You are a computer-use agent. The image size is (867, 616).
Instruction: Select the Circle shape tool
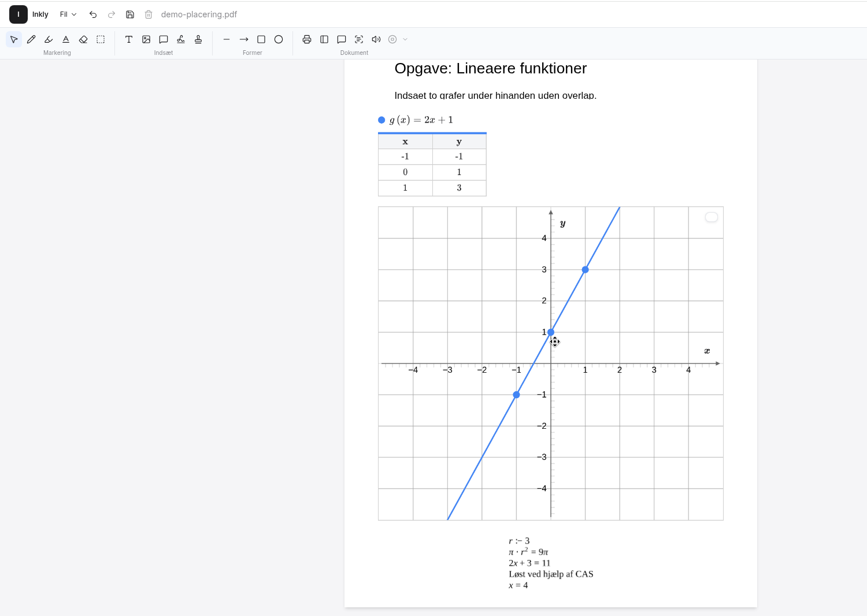click(x=279, y=39)
